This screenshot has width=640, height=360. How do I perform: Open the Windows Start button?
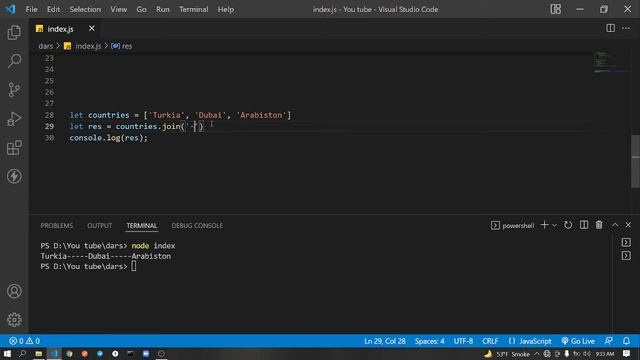7,353
